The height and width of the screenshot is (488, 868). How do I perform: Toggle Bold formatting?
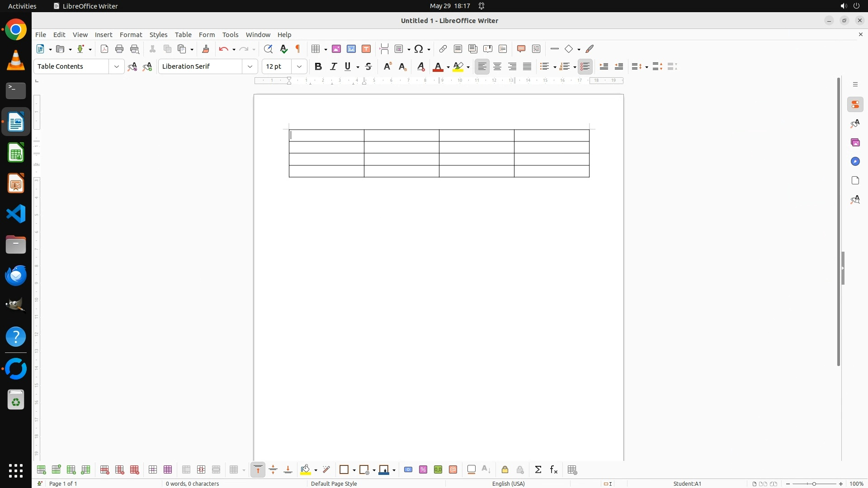[318, 66]
